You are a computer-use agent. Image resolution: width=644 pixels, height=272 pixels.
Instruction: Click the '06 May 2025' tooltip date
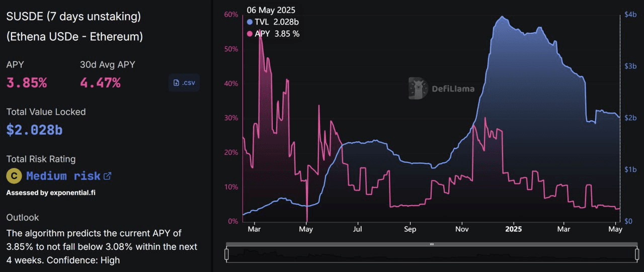[x=271, y=10]
